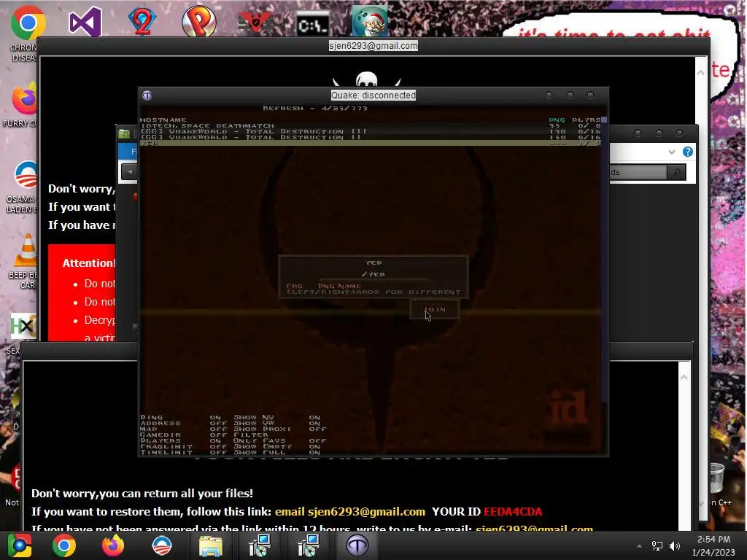Click the Filter option in Quake
The width and height of the screenshot is (747, 560).
pyautogui.click(x=251, y=435)
